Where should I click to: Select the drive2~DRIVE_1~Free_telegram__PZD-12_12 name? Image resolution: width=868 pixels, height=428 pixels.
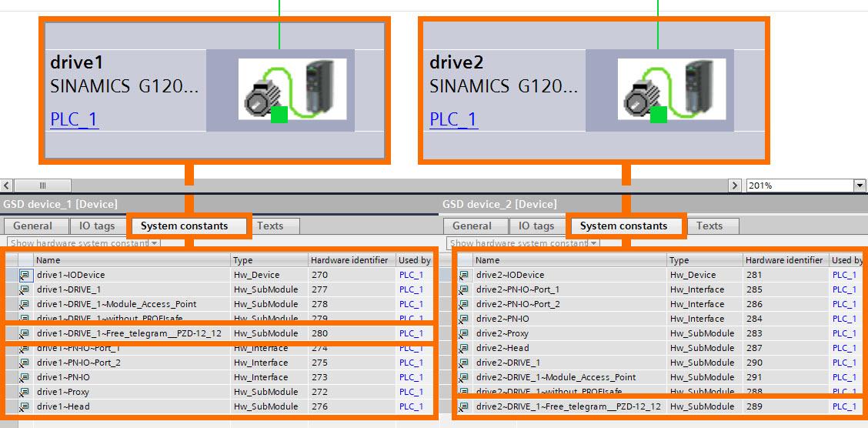[x=569, y=407]
